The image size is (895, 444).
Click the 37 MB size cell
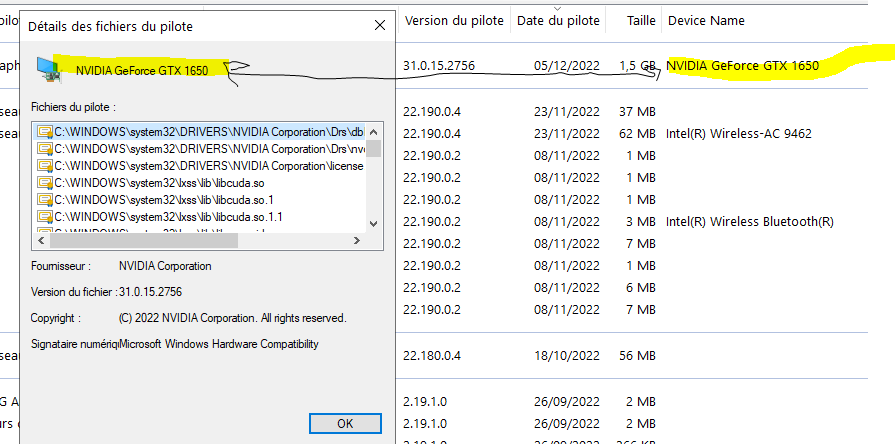pyautogui.click(x=637, y=111)
